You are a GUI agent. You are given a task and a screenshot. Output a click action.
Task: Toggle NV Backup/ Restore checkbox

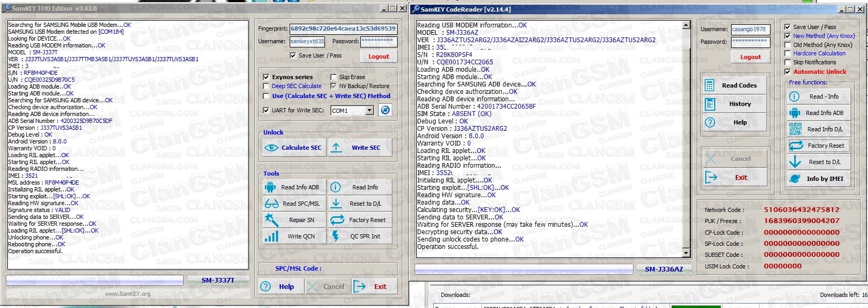click(333, 86)
